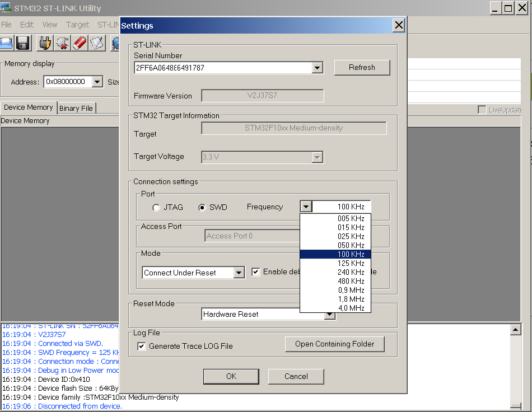Viewport: 532px width, 412px height.
Task: Click the Save file floppy icon
Action: [23, 43]
